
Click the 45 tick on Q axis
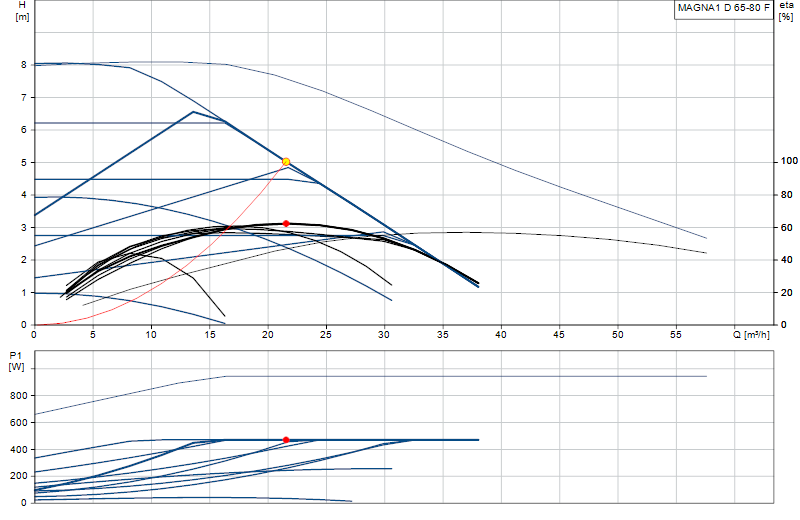click(559, 335)
